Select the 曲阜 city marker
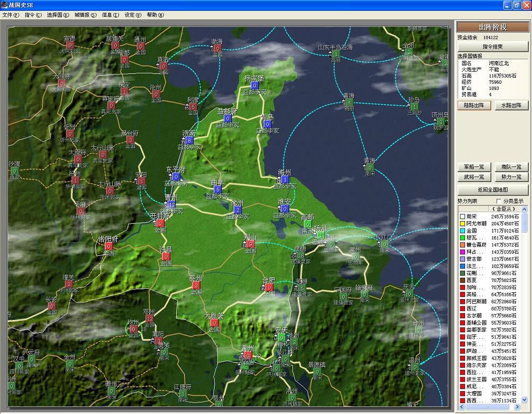 [218, 189]
